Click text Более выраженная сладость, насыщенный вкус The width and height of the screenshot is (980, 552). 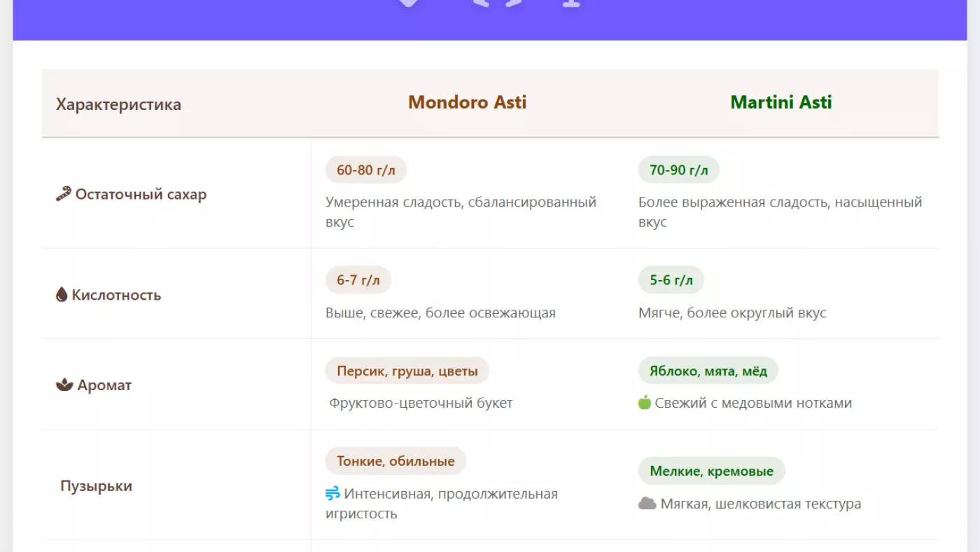(780, 212)
